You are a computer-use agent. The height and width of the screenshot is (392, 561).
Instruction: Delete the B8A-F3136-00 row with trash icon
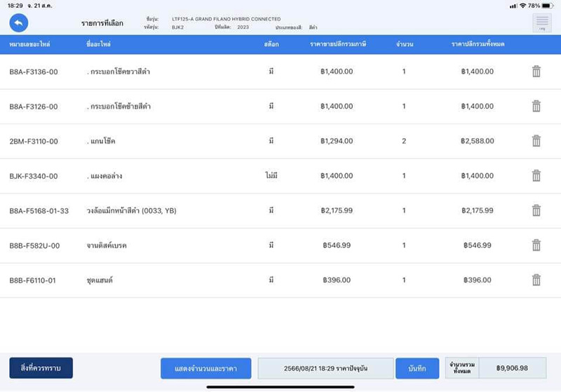coord(536,72)
